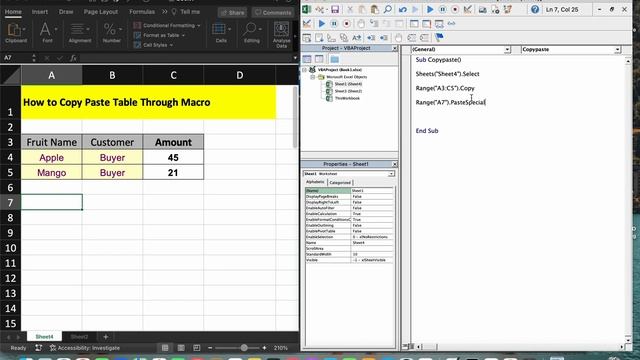The height and width of the screenshot is (360, 640).
Task: Switch Excel to Normal view in the status bar
Action: pyautogui.click(x=165, y=348)
